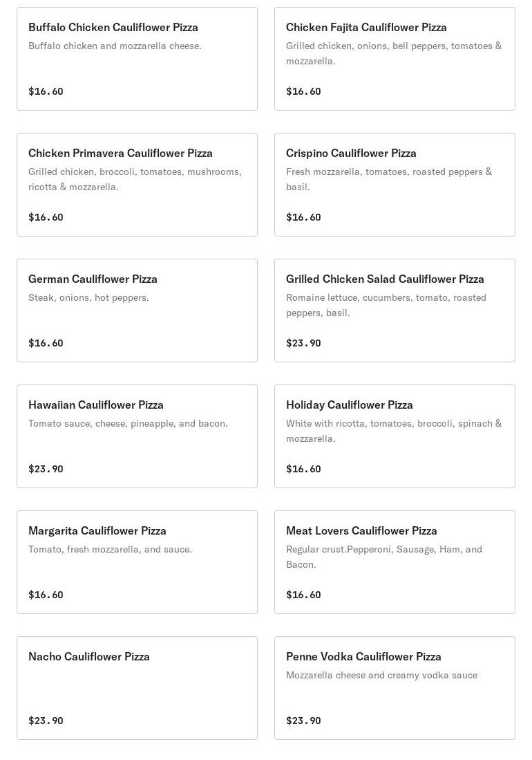Click the Meat Lovers pizza description text
Viewport: 532px width, 760px height.
384,557
